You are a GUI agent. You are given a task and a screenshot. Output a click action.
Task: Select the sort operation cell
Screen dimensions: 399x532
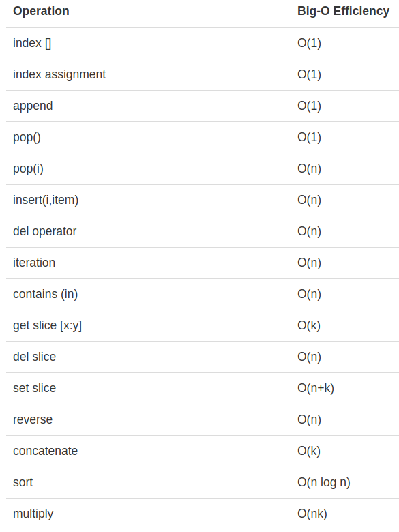pyautogui.click(x=23, y=482)
